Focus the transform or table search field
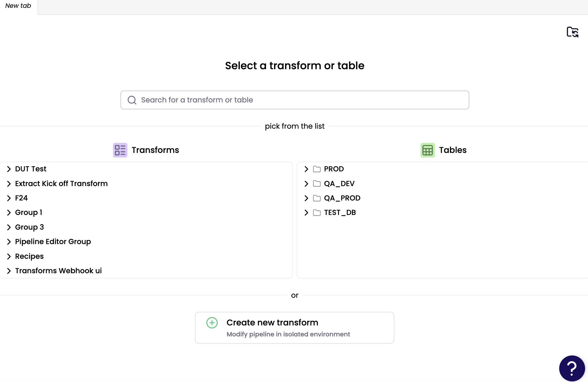This screenshot has height=382, width=588. click(x=300, y=100)
